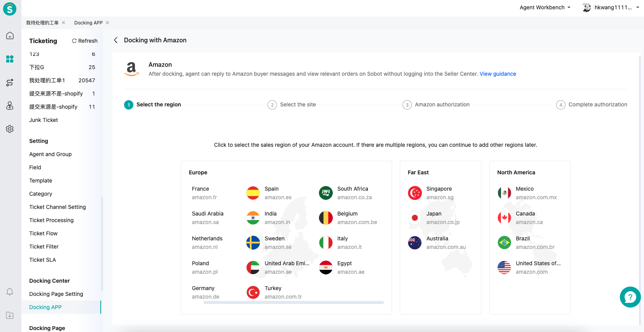Click step 2 Select the site
Screen dimensions: 644x332
click(292, 104)
